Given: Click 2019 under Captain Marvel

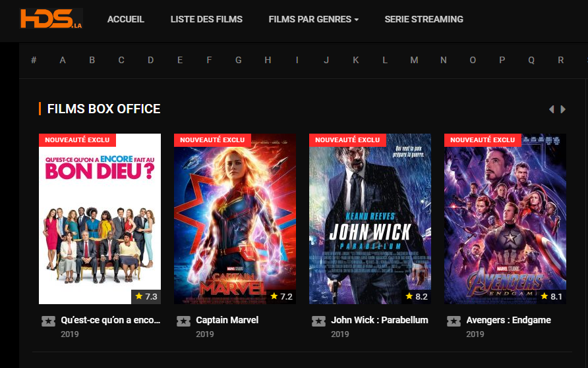Looking at the screenshot, I should [x=205, y=334].
